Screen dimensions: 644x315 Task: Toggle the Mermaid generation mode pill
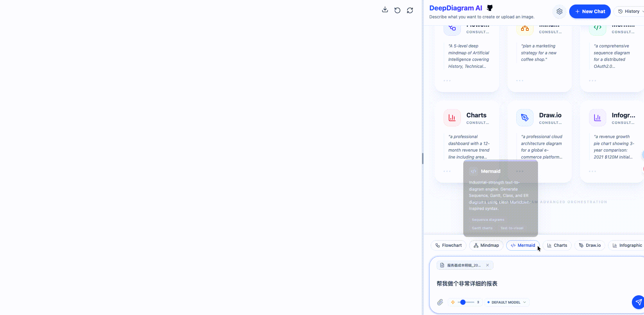(x=523, y=245)
